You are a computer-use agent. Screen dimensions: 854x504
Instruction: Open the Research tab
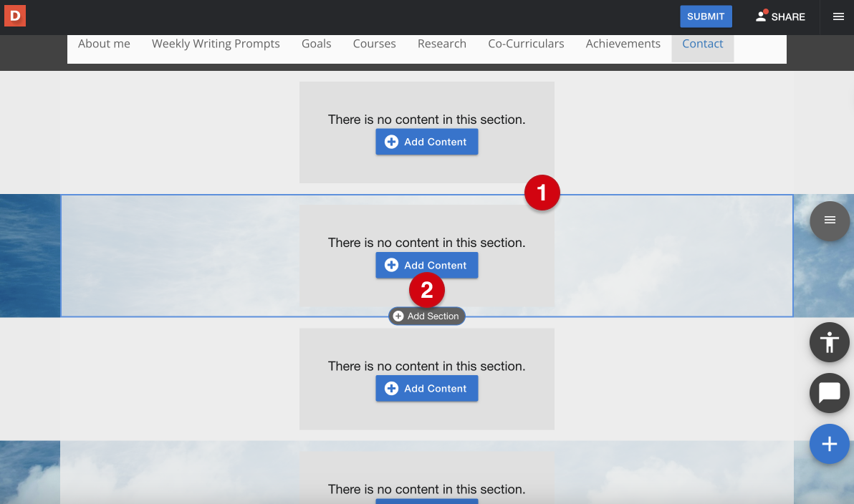(x=442, y=44)
